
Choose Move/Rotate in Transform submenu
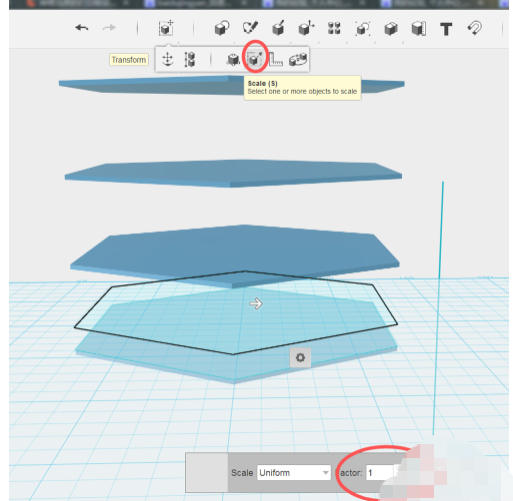(x=167, y=60)
